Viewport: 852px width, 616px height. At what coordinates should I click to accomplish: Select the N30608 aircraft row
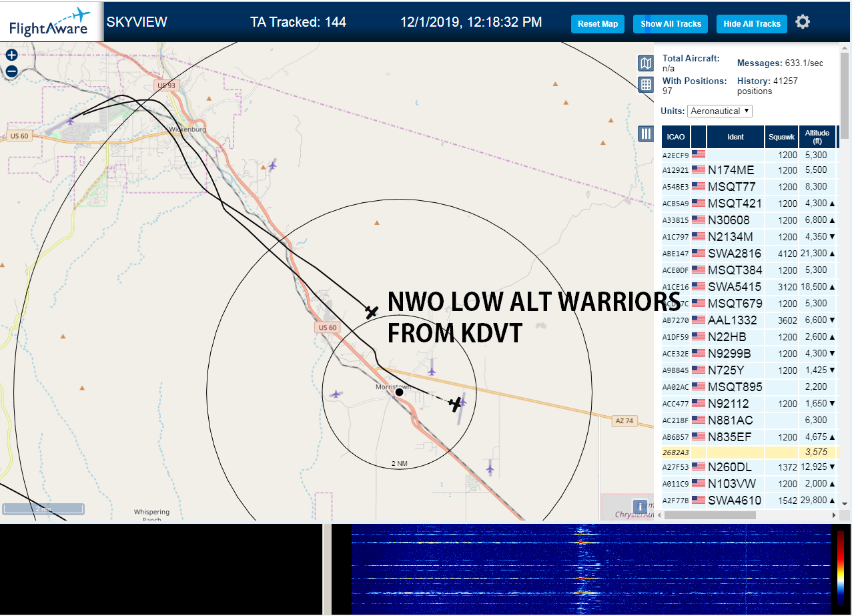tap(749, 220)
